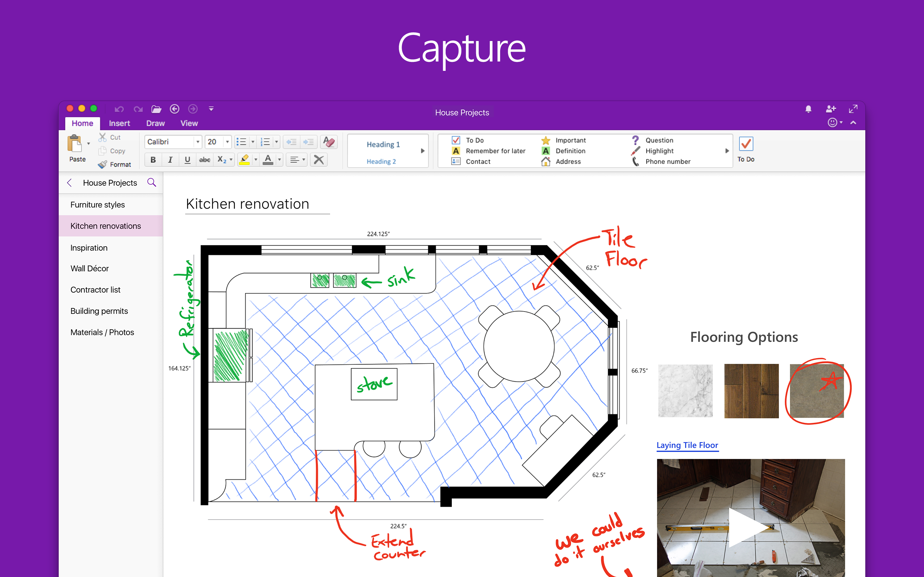
Task: Click the Undo arrow icon
Action: click(119, 109)
